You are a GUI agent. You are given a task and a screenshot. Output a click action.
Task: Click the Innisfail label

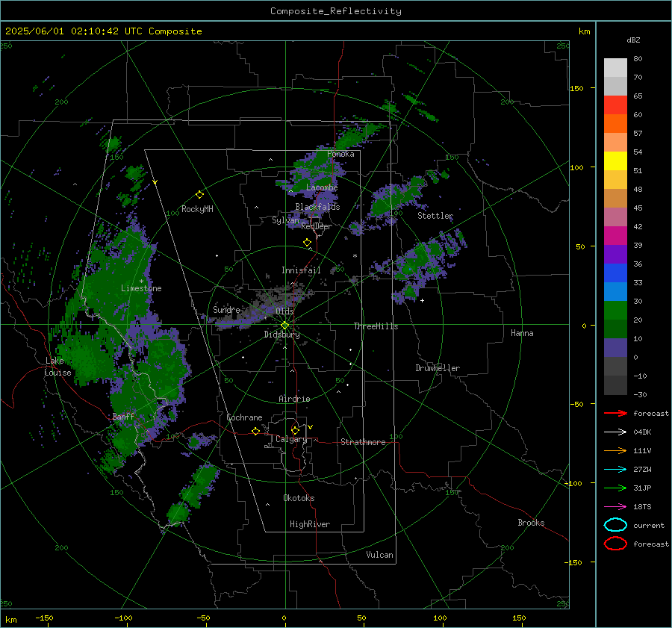pyautogui.click(x=301, y=270)
